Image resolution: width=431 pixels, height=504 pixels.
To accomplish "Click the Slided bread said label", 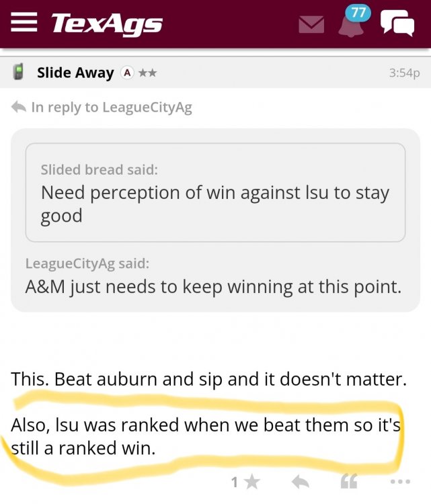I will 100,170.
